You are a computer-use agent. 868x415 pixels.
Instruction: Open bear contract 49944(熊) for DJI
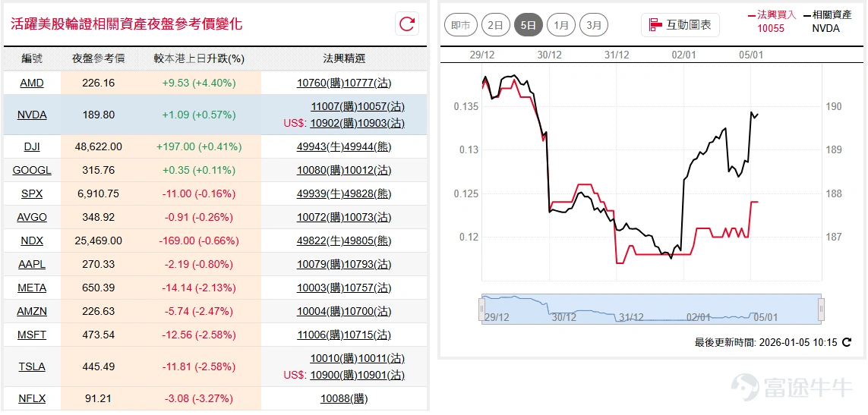coord(367,146)
